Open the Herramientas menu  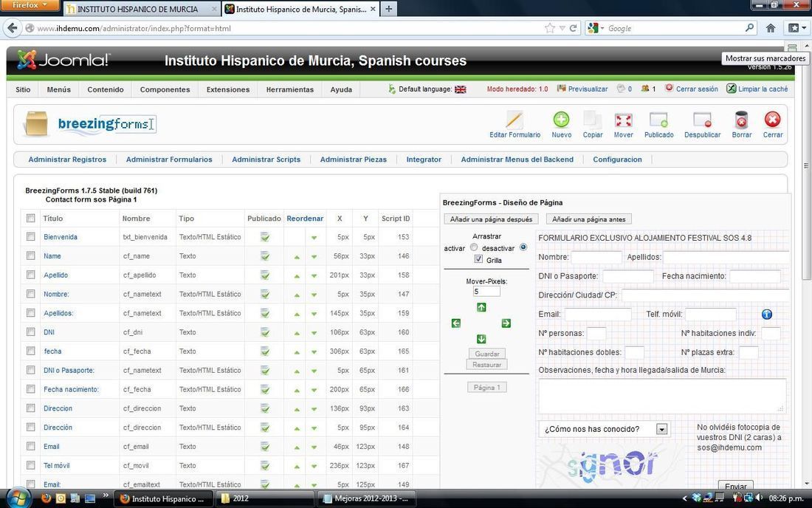tap(290, 89)
